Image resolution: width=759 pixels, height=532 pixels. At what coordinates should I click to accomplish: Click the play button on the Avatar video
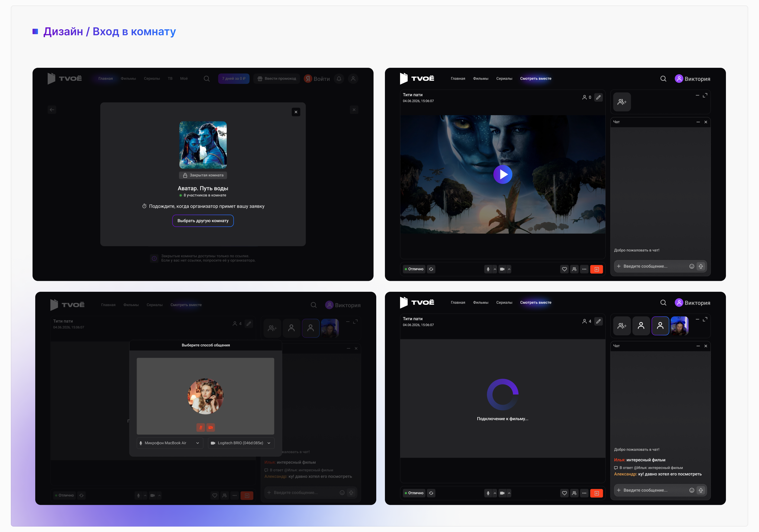(503, 174)
